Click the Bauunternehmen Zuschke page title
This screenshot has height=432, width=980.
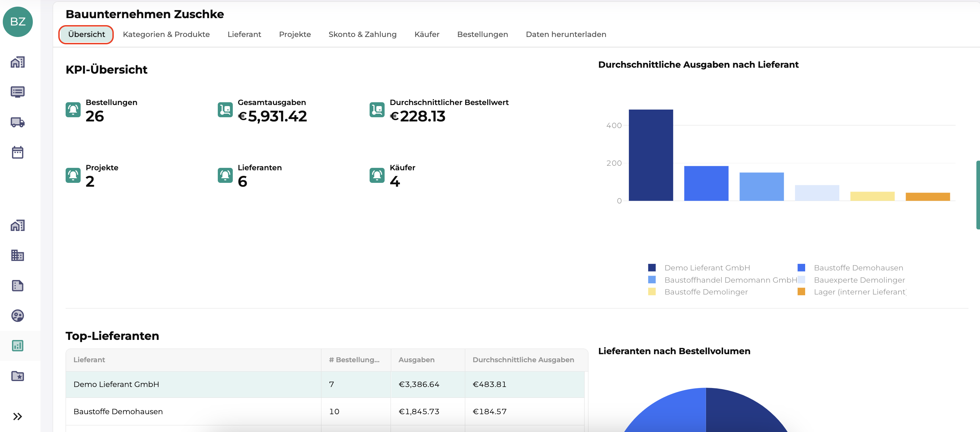144,14
